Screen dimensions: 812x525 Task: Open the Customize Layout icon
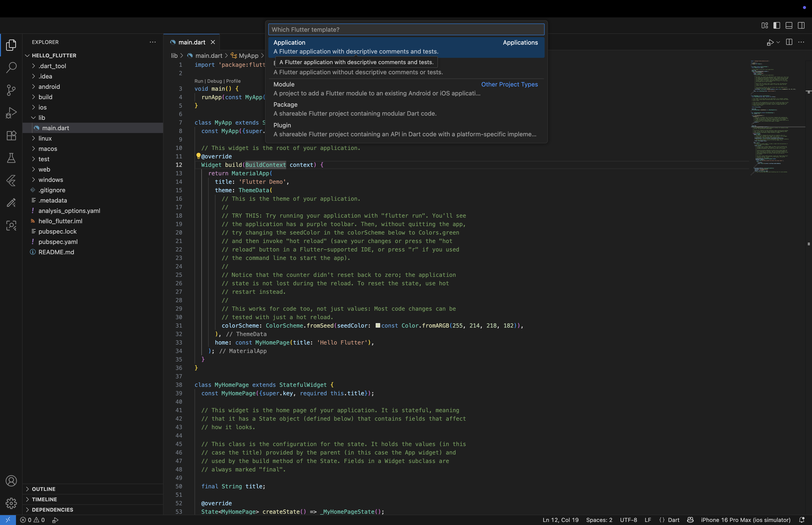tap(765, 26)
